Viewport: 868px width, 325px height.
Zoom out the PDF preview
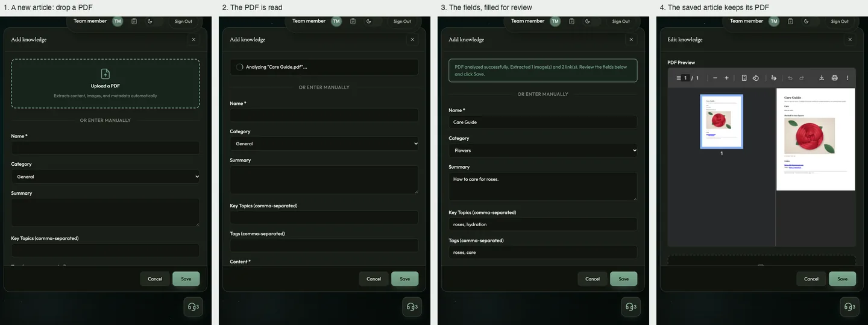coord(715,78)
